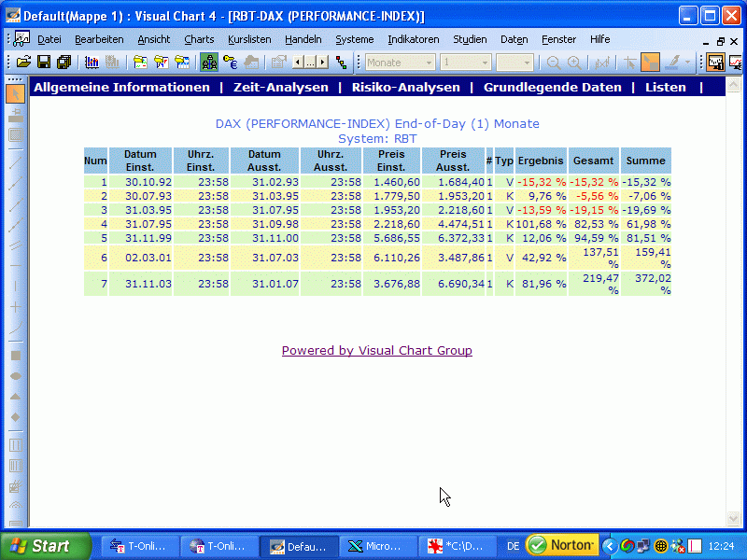Open the Kurslisten menu
This screenshot has height=560, width=747.
point(249,39)
